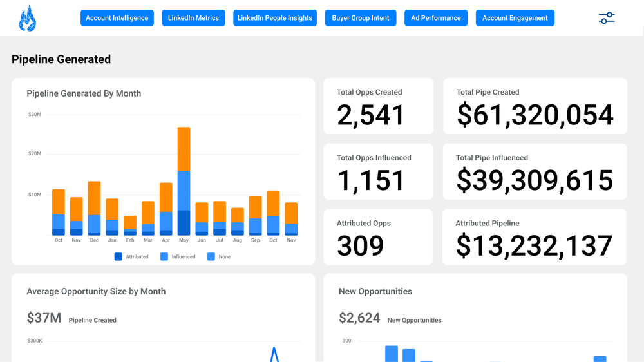Open the Ad Performance tab
The width and height of the screenshot is (644, 362).
pyautogui.click(x=436, y=18)
